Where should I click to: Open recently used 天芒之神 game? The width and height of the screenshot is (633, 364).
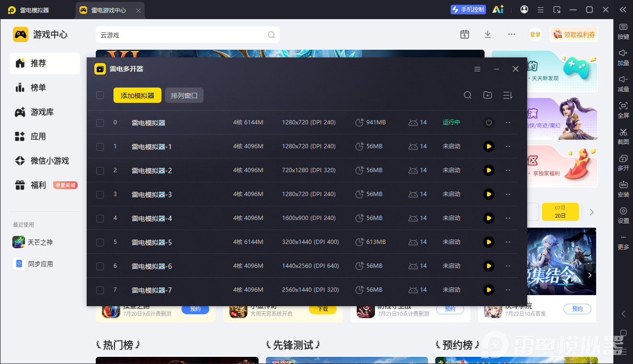(34, 243)
